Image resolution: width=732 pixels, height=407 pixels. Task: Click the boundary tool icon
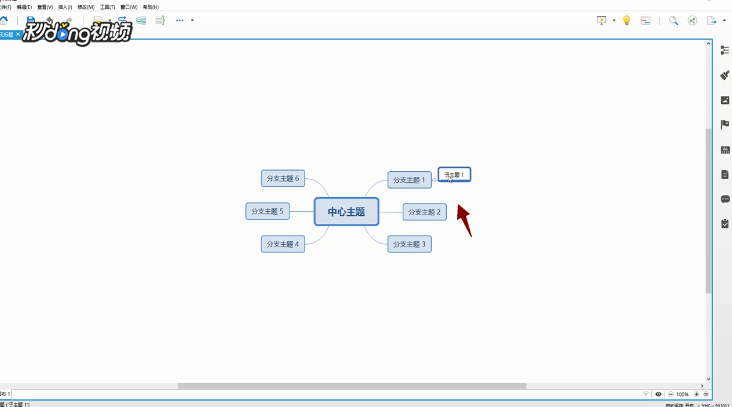pos(141,21)
